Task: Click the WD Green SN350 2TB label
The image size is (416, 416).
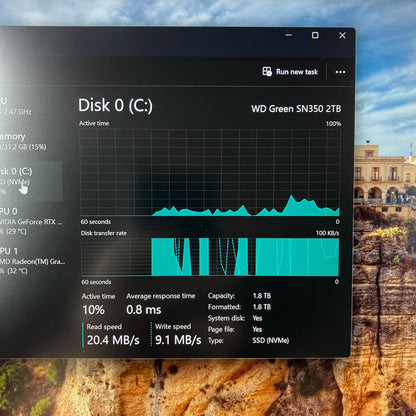Action: (296, 109)
